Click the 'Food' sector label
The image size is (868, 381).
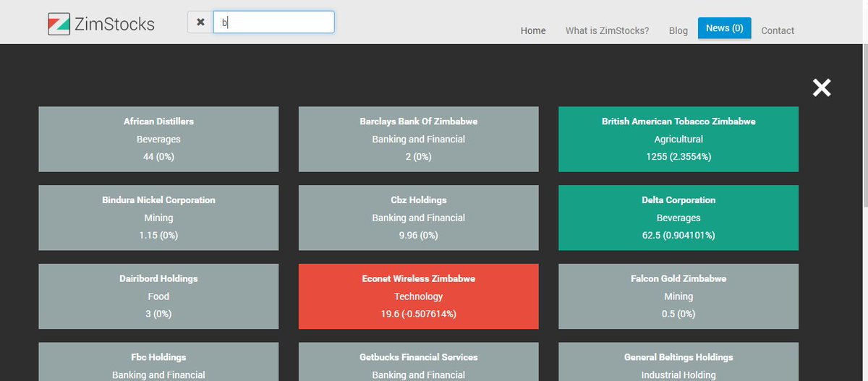click(x=158, y=296)
